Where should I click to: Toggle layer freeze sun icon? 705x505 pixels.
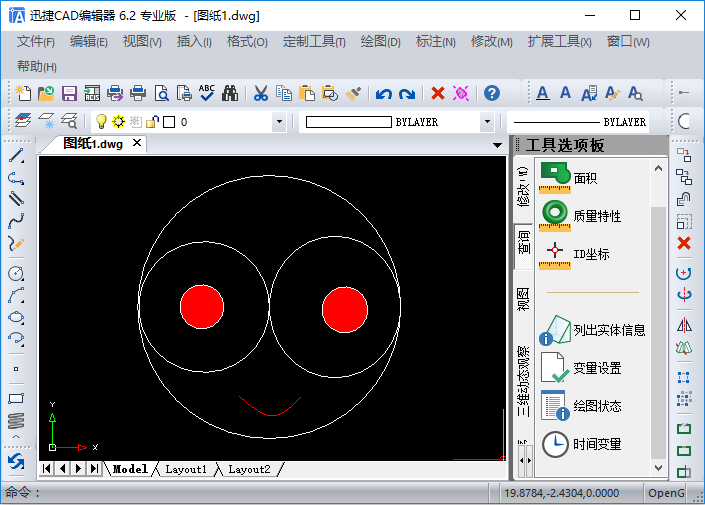pyautogui.click(x=118, y=121)
